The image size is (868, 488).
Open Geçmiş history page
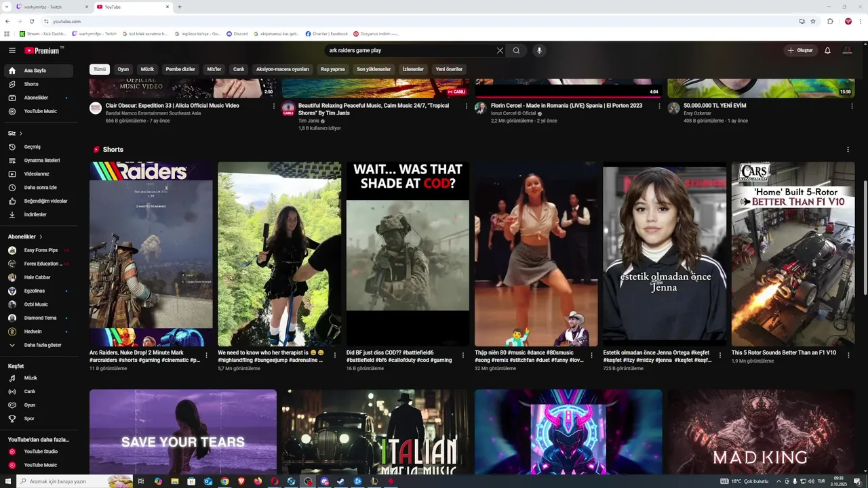point(38,146)
